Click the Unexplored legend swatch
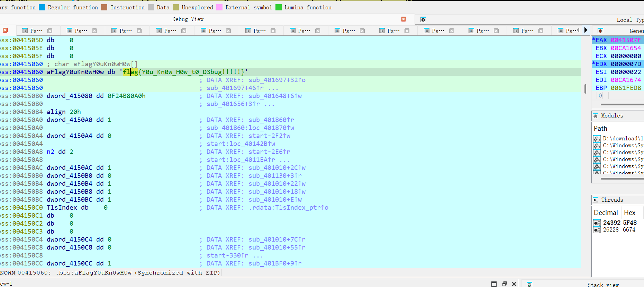The height and width of the screenshot is (287, 644). pyautogui.click(x=176, y=7)
